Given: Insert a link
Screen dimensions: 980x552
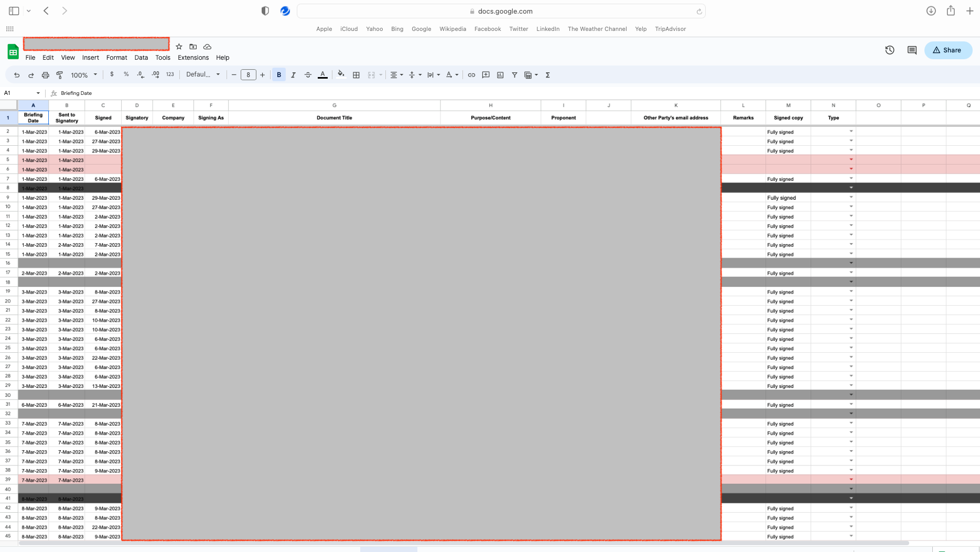Looking at the screenshot, I should tap(471, 75).
